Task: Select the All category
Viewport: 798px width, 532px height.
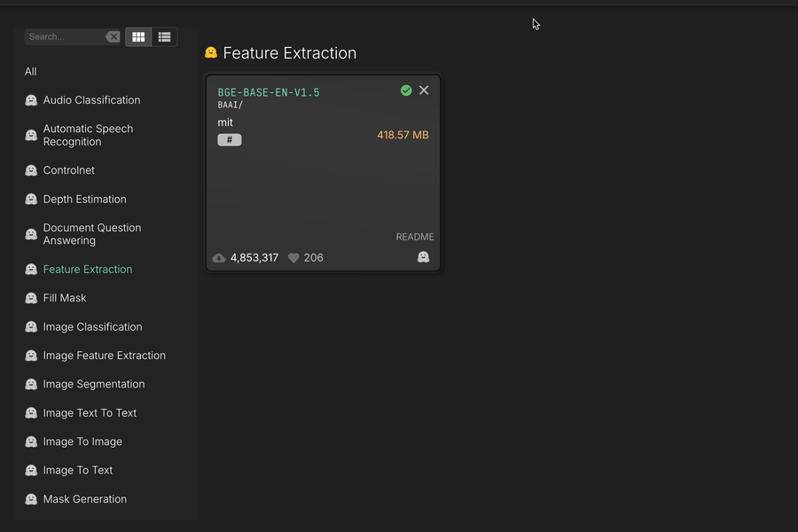Action: click(30, 71)
